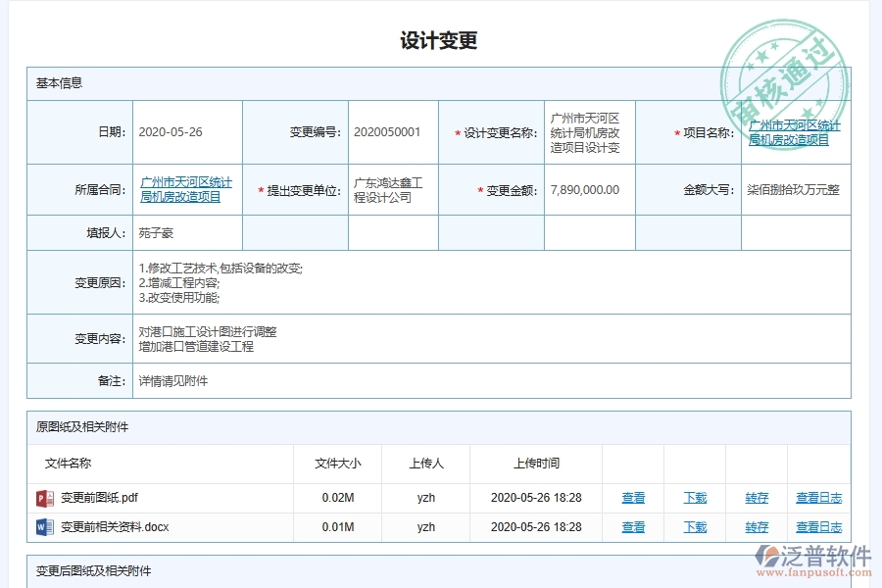Open the 所属合同 contract link
Image resolution: width=882 pixels, height=588 pixels.
click(186, 189)
